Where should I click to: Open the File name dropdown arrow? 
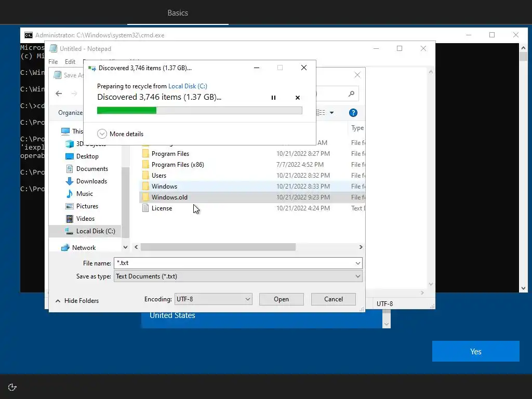pyautogui.click(x=357, y=263)
